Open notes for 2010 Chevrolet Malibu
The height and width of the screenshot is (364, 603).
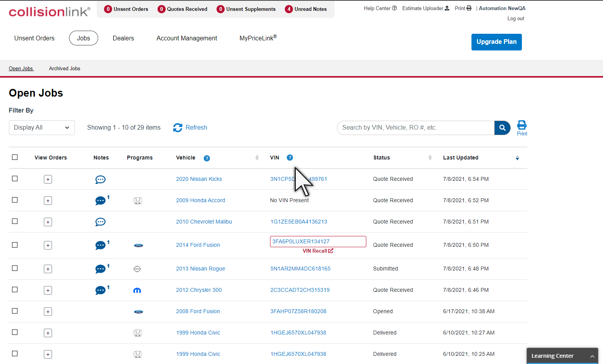[100, 222]
